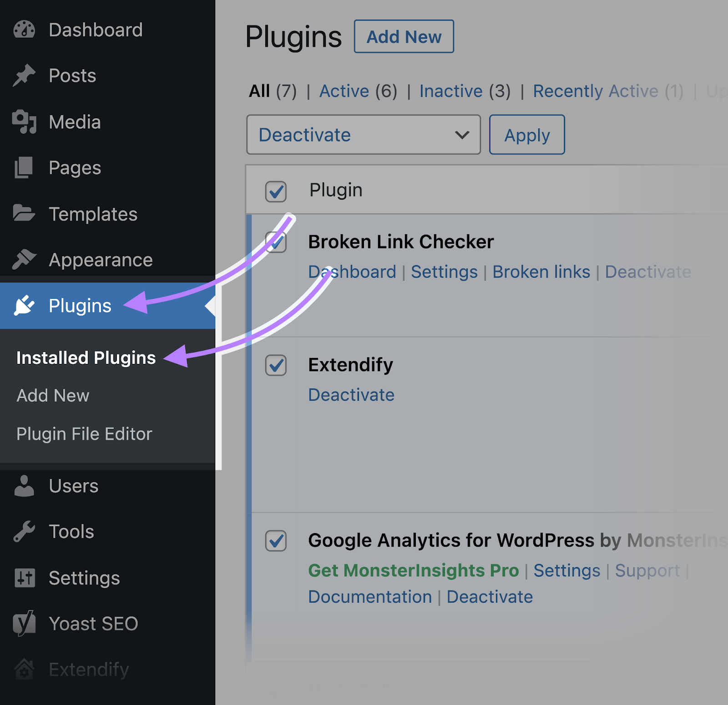This screenshot has width=728, height=705.
Task: Click the Add New button beside Plugins heading
Action: click(404, 37)
